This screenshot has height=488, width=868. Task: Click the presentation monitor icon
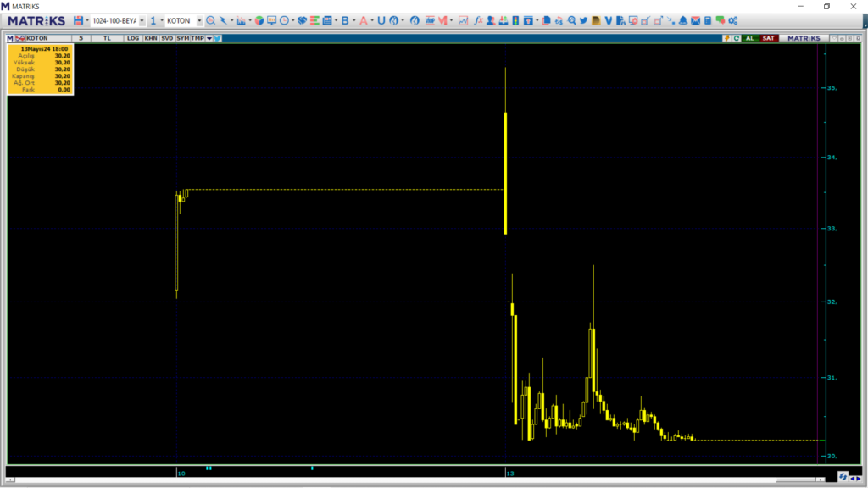(271, 20)
